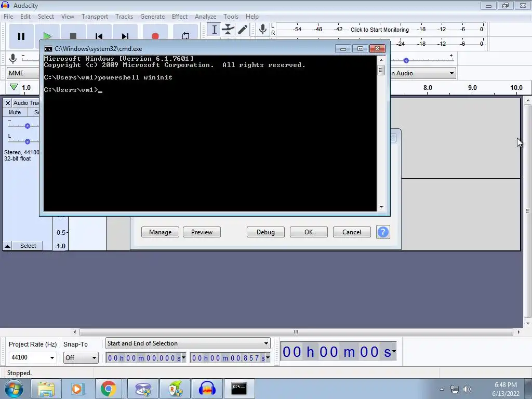Open the playback device Audio dropdown
This screenshot has height=399, width=532.
coord(423,73)
